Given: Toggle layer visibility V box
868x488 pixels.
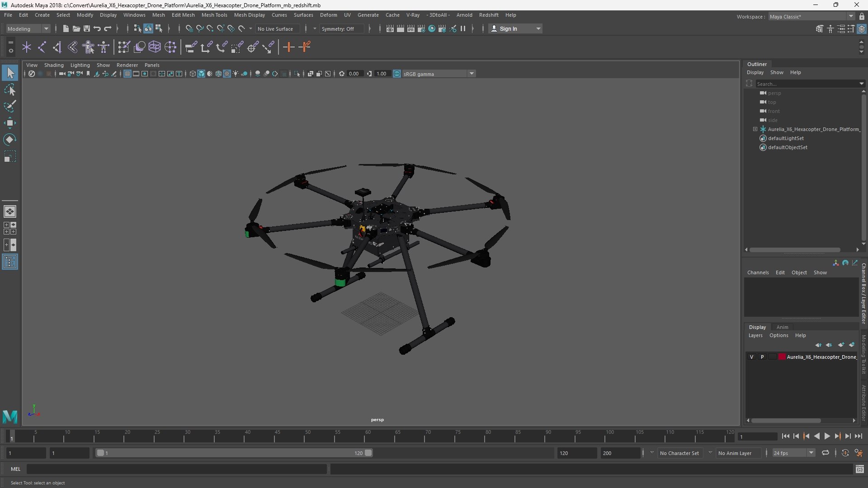Looking at the screenshot, I should 752,357.
